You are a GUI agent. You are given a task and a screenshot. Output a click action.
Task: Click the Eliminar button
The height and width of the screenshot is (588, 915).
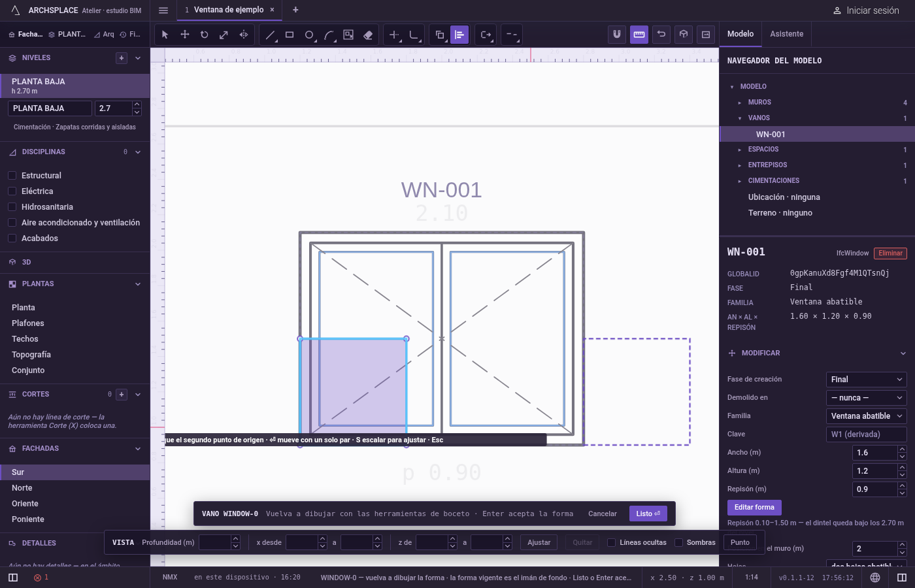(890, 253)
